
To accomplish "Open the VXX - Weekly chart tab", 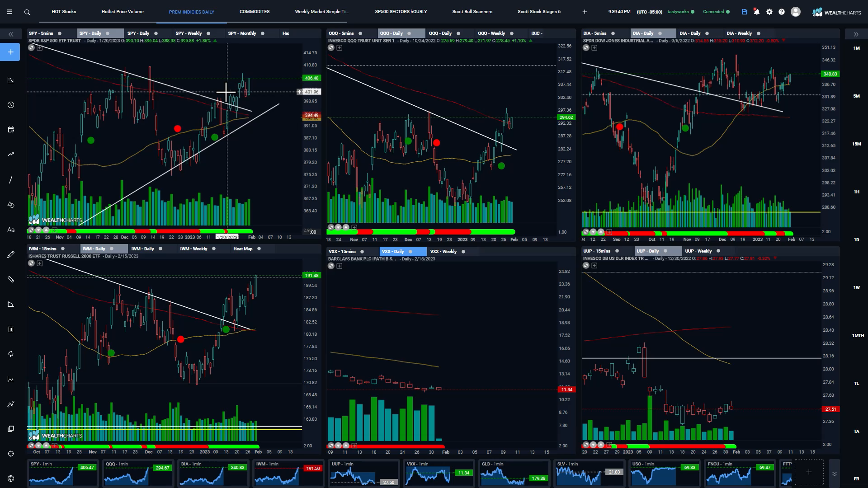I will 443,252.
